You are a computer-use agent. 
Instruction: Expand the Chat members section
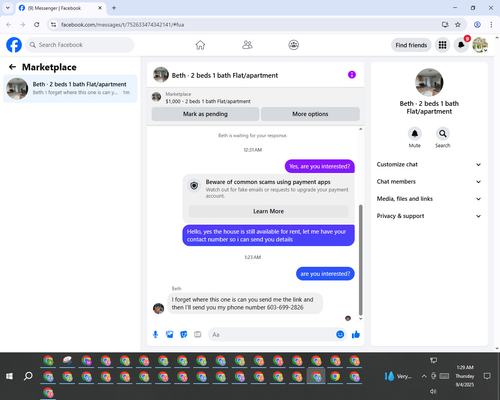click(x=429, y=182)
